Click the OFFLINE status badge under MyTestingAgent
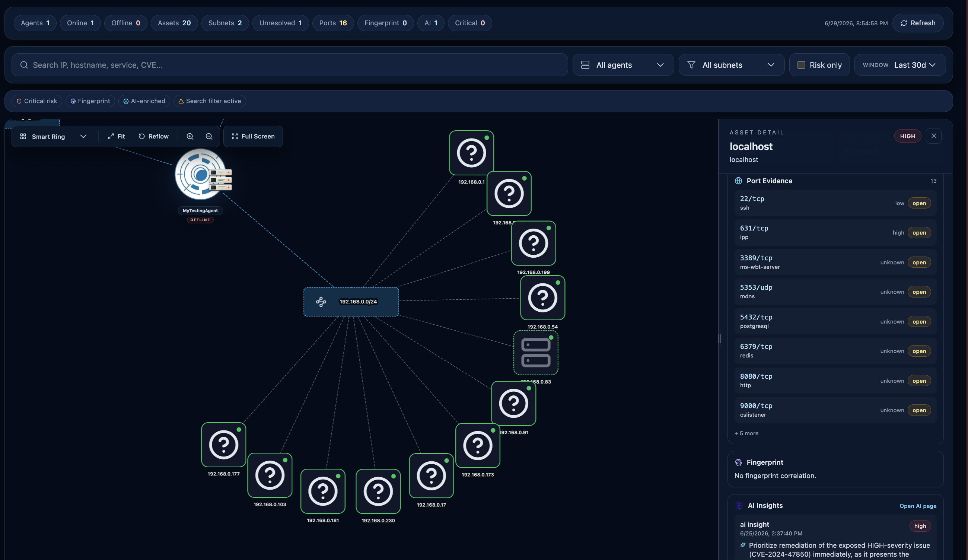This screenshot has height=560, width=968. point(200,220)
